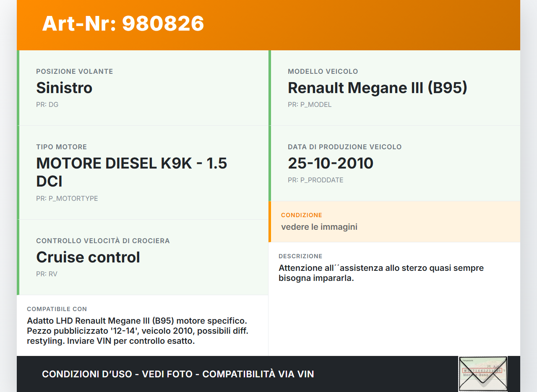Image resolution: width=537 pixels, height=392 pixels.
Task: Click the CONTROLLO VELOCITÀ DI CROCIERA label
Action: 103,241
